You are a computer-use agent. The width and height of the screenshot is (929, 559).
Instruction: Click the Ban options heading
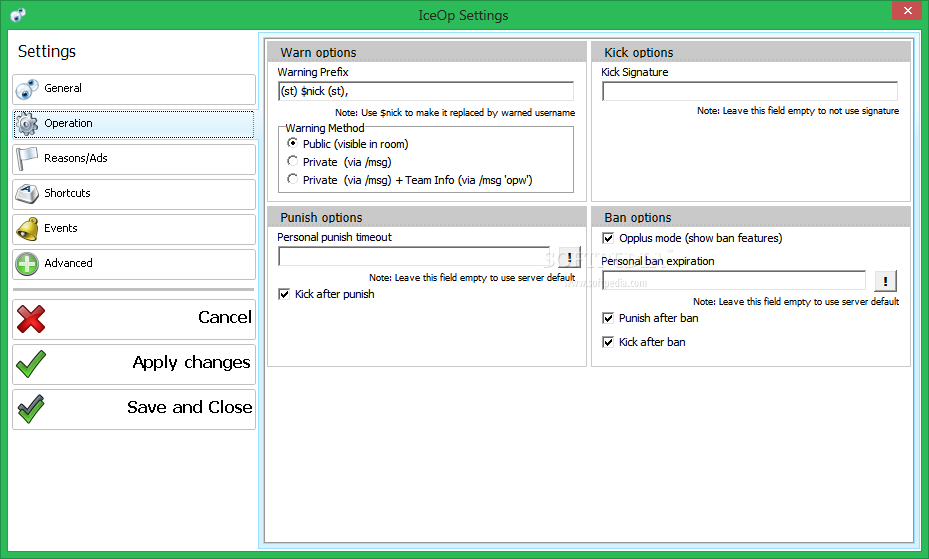638,218
